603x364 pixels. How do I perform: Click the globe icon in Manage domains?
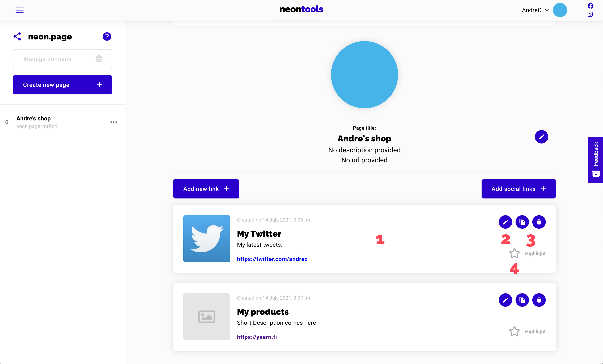coord(99,59)
